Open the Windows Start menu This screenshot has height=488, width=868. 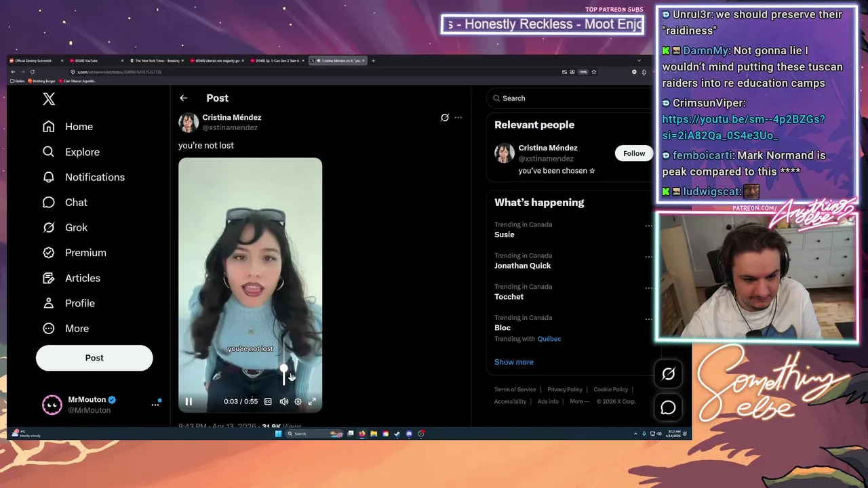click(x=278, y=434)
